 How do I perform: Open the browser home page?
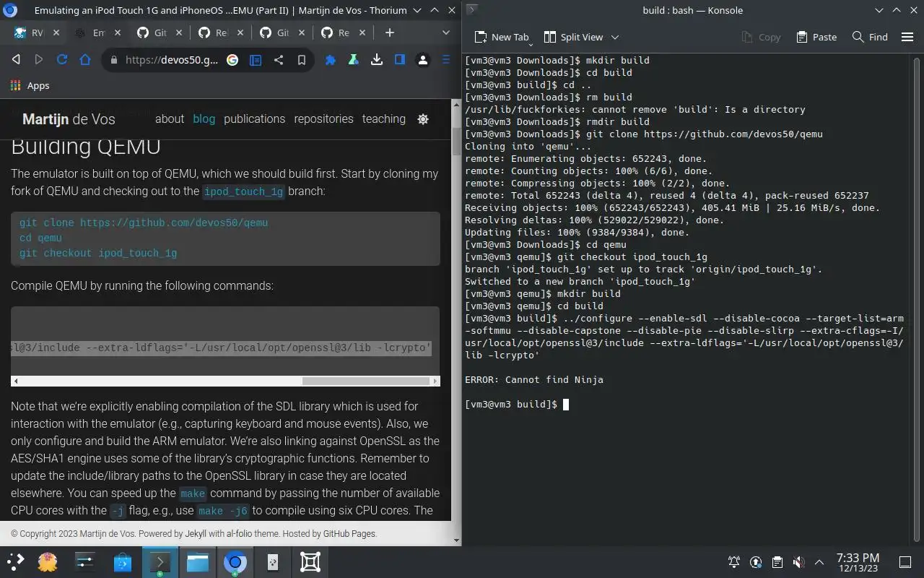tap(85, 60)
